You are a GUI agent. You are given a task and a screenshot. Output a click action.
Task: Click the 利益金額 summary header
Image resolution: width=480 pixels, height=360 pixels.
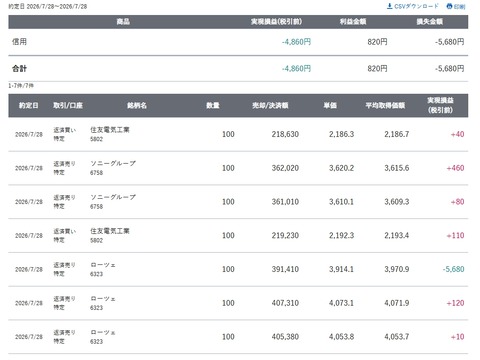click(353, 22)
